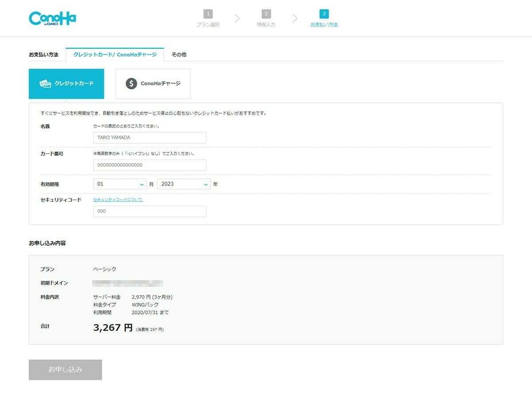The width and height of the screenshot is (532, 399).
Task: Click the ConoHaチャージ dollar icon
Action: (x=131, y=83)
